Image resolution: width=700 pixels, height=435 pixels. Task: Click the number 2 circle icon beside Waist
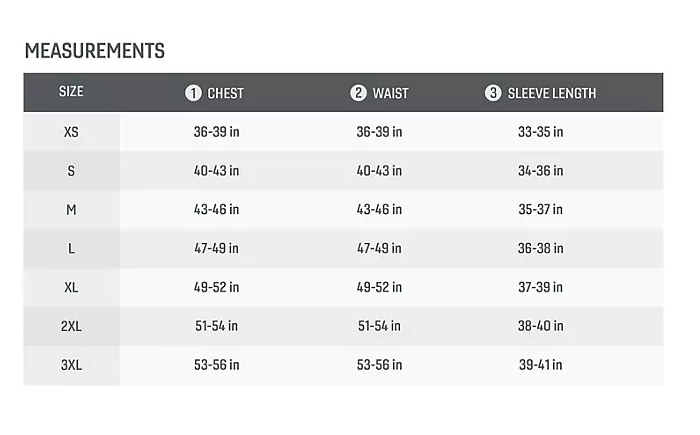(358, 93)
